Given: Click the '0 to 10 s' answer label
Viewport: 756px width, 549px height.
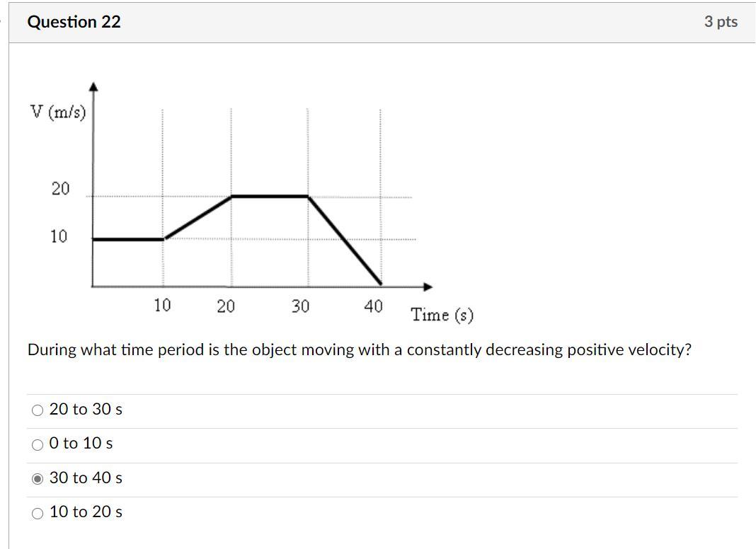Looking at the screenshot, I should [x=81, y=444].
